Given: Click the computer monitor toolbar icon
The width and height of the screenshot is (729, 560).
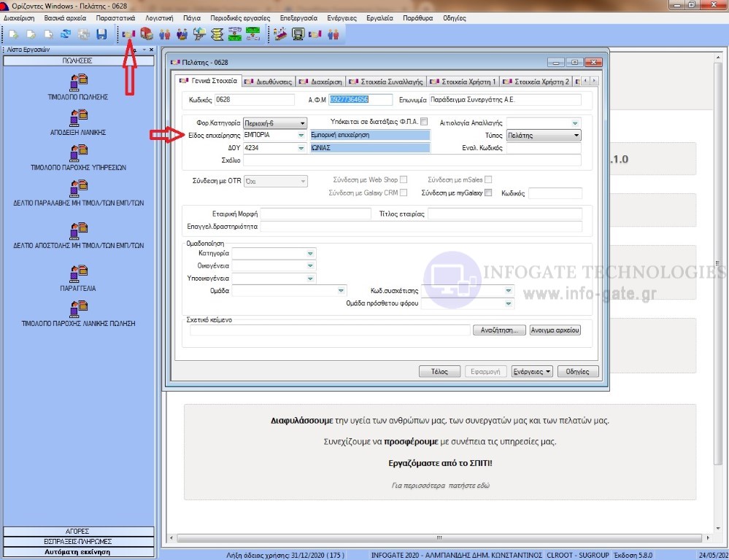Looking at the screenshot, I should (x=298, y=34).
